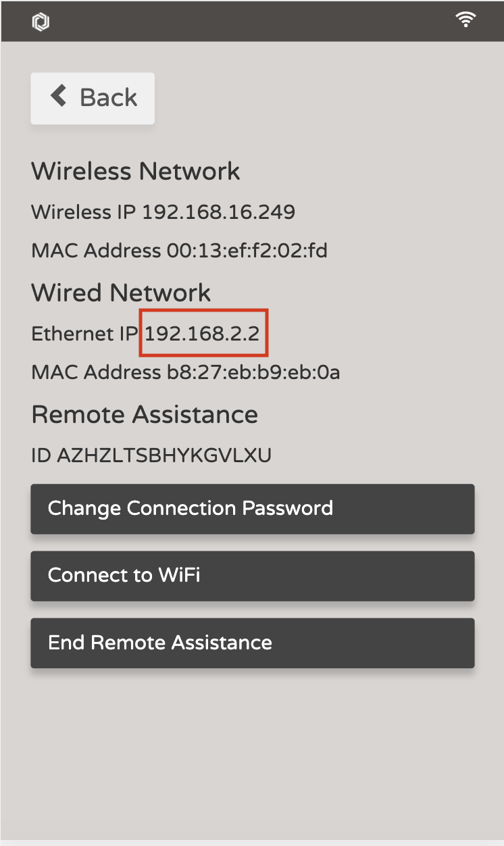Viewport: 504px width, 846px height.
Task: Click the Wireless Network heading
Action: click(135, 171)
